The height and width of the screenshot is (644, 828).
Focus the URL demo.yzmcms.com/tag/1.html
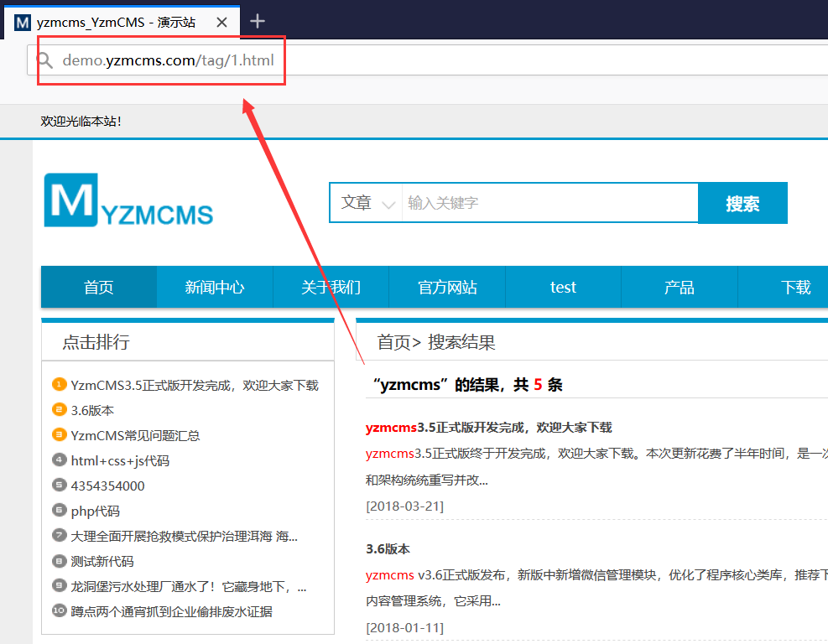(x=168, y=60)
